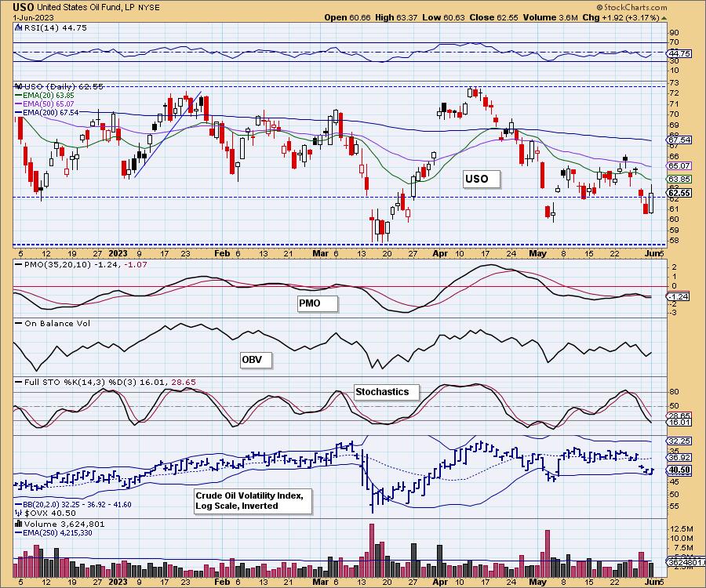Click the 44.75 RSI value tag on the axis
This screenshot has width=706, height=588.
pyautogui.click(x=680, y=53)
